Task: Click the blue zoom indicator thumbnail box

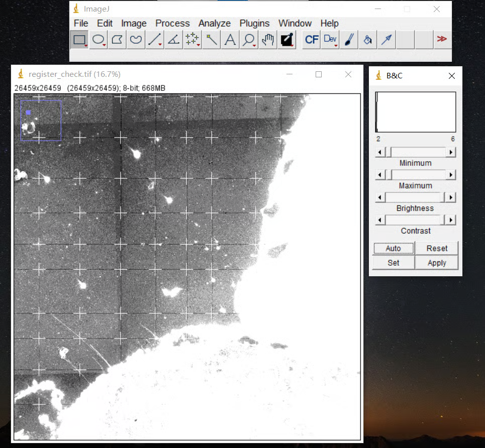Action: pos(41,121)
